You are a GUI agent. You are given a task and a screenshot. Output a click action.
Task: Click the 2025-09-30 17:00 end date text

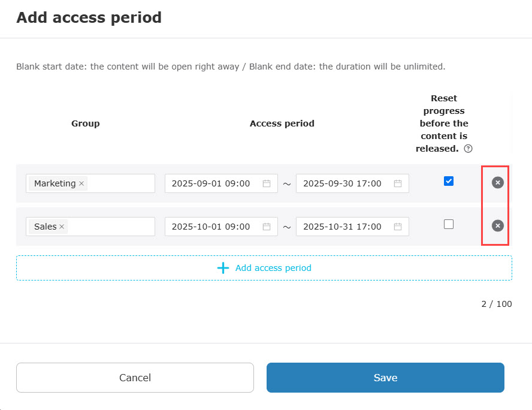(x=342, y=183)
